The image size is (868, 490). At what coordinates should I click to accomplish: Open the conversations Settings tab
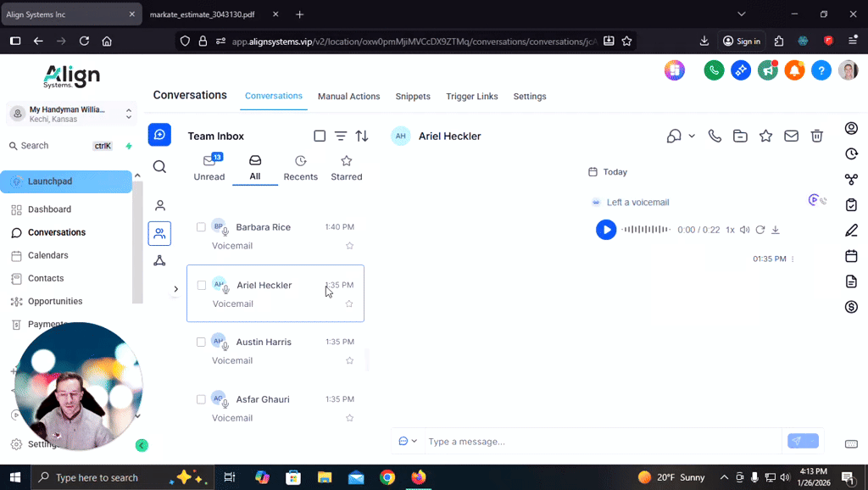coord(530,97)
